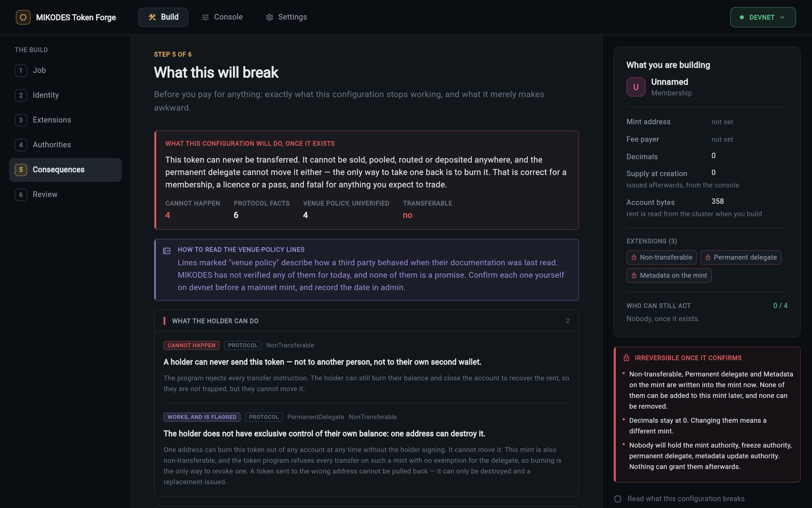Viewport: 812px width, 508px height.
Task: Go to the Identity step
Action: click(x=65, y=95)
